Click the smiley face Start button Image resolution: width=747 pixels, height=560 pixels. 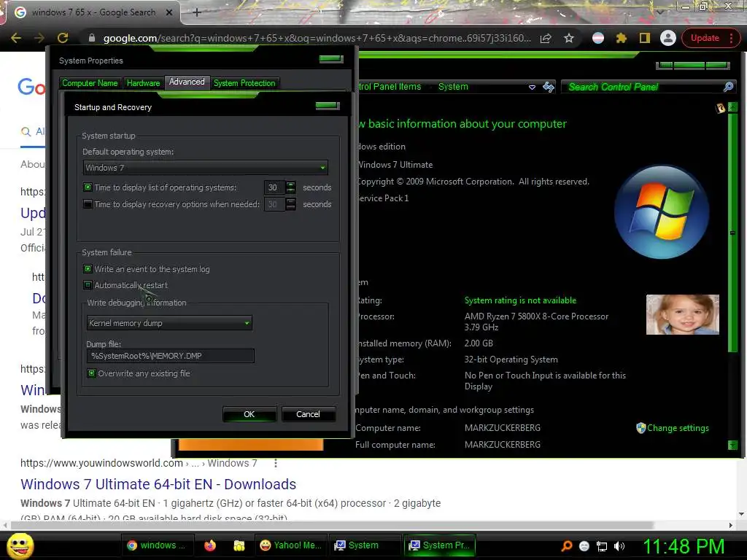(20, 545)
